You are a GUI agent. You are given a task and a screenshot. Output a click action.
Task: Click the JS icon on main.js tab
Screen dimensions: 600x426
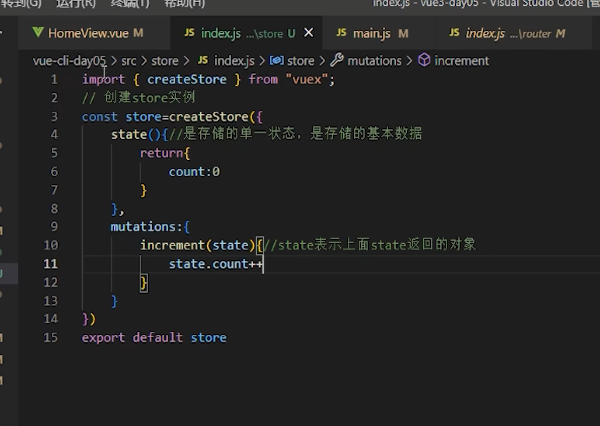coord(341,33)
